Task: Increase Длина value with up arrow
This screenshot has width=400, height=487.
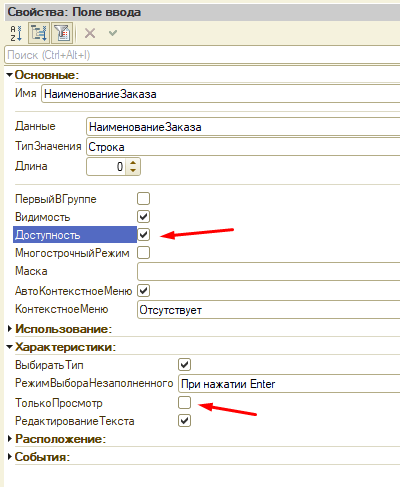Action: [133, 163]
